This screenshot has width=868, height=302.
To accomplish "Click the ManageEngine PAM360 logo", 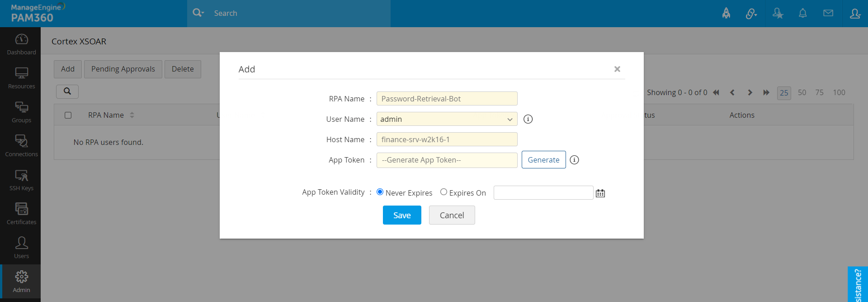I will [38, 13].
